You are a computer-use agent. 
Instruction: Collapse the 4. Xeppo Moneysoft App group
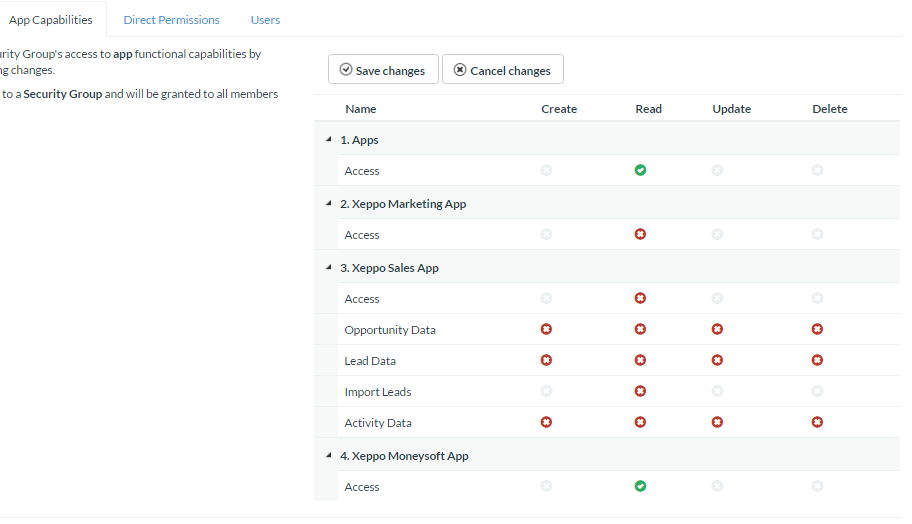(x=329, y=455)
